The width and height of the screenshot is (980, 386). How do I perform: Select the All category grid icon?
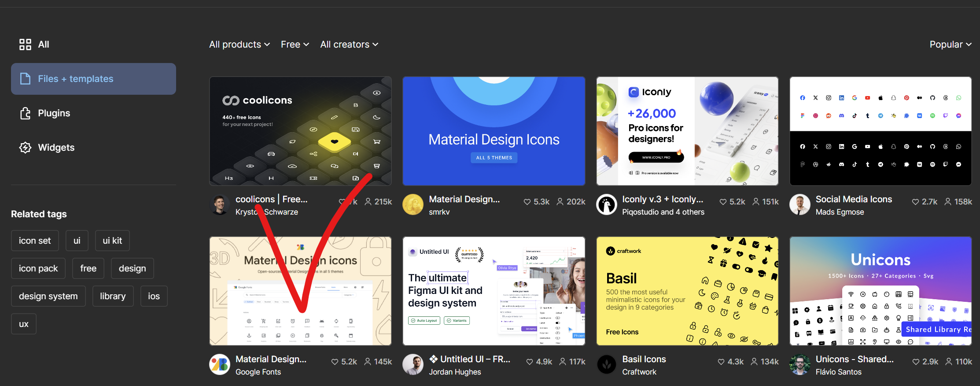(25, 44)
